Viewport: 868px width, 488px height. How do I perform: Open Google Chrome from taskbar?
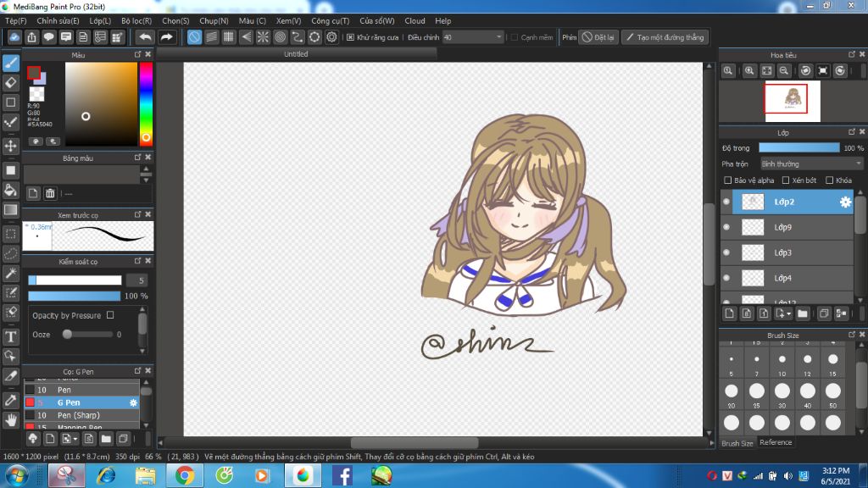(x=184, y=476)
